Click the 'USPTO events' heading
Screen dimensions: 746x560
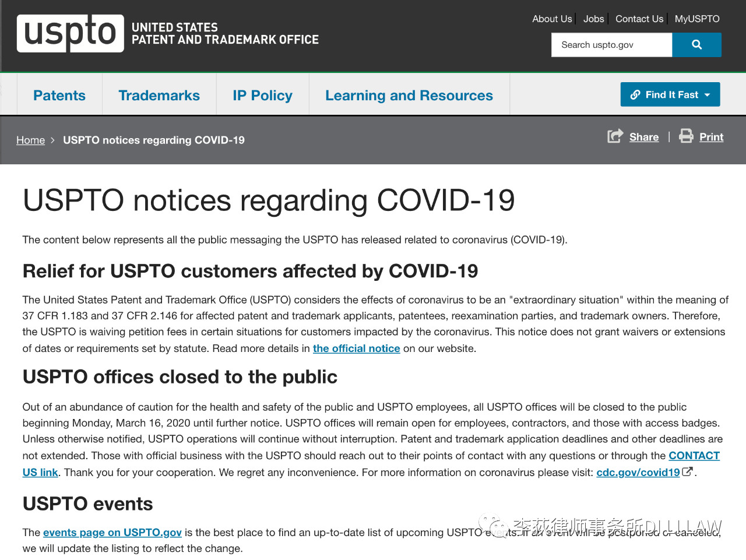coord(88,504)
